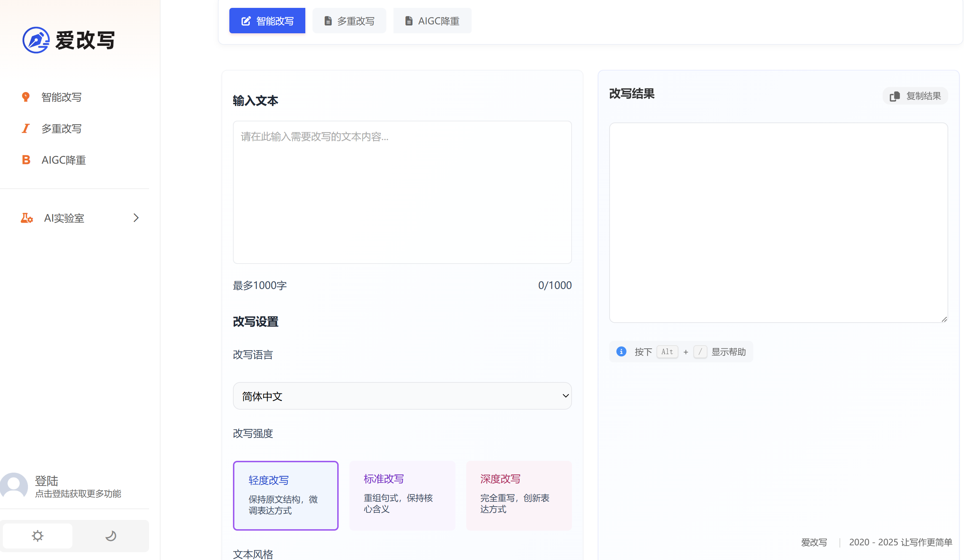Image resolution: width=964 pixels, height=560 pixels.
Task: Click the 点击登陆获取更多功能 text
Action: (x=78, y=493)
